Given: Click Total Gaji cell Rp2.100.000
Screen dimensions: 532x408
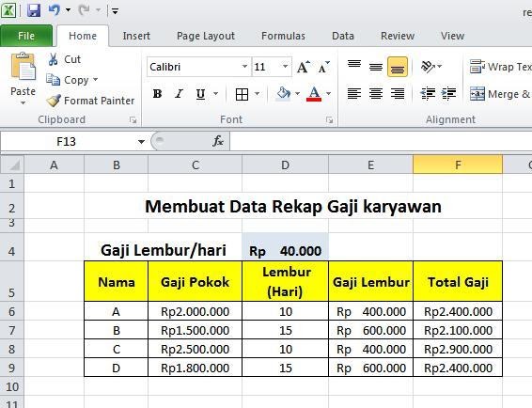Looking at the screenshot, I should coord(458,330).
